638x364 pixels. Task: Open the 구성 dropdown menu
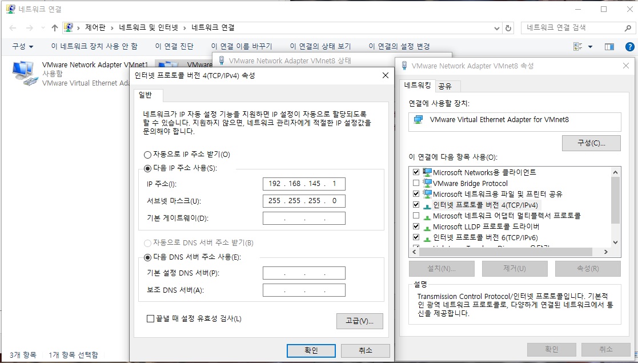point(22,47)
